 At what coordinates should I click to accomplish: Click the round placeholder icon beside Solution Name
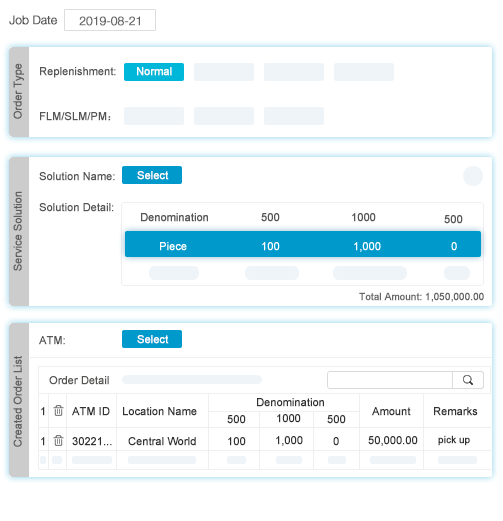(x=473, y=176)
